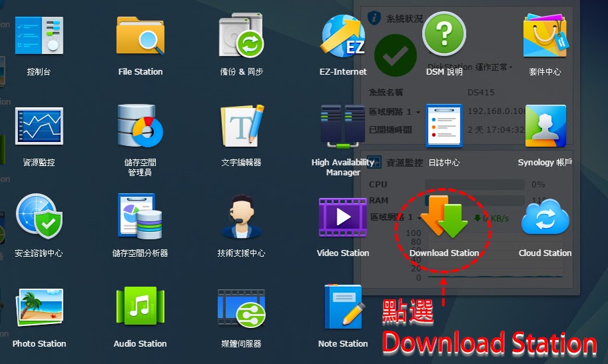Open Cloud Station
608x364 pixels.
[x=545, y=217]
